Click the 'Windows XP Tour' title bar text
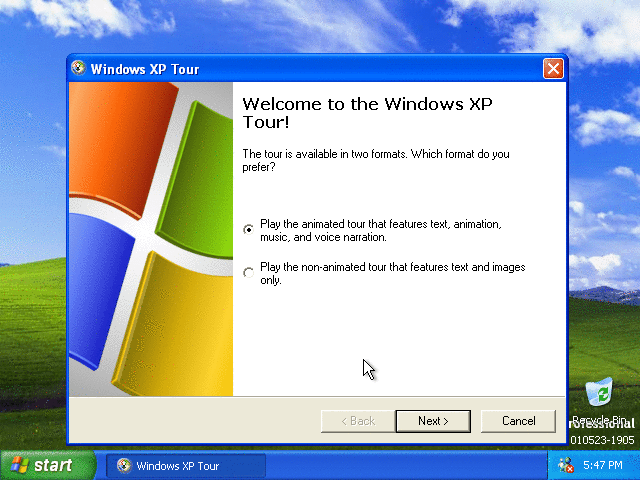The image size is (640, 480). pos(145,69)
